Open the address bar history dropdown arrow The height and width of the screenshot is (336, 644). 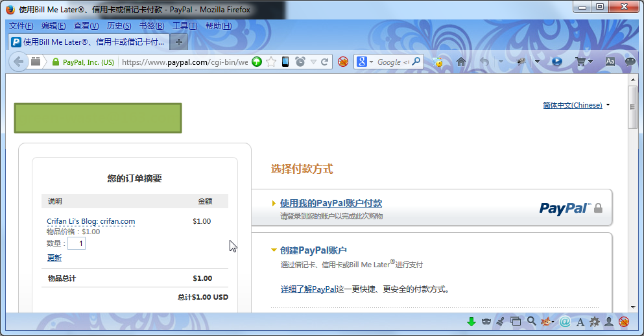point(313,62)
